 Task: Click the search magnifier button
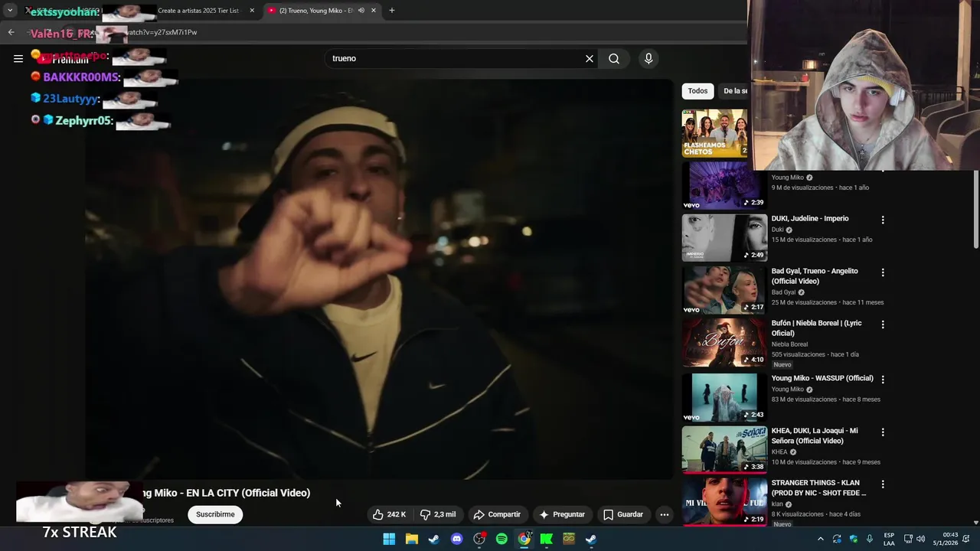614,59
